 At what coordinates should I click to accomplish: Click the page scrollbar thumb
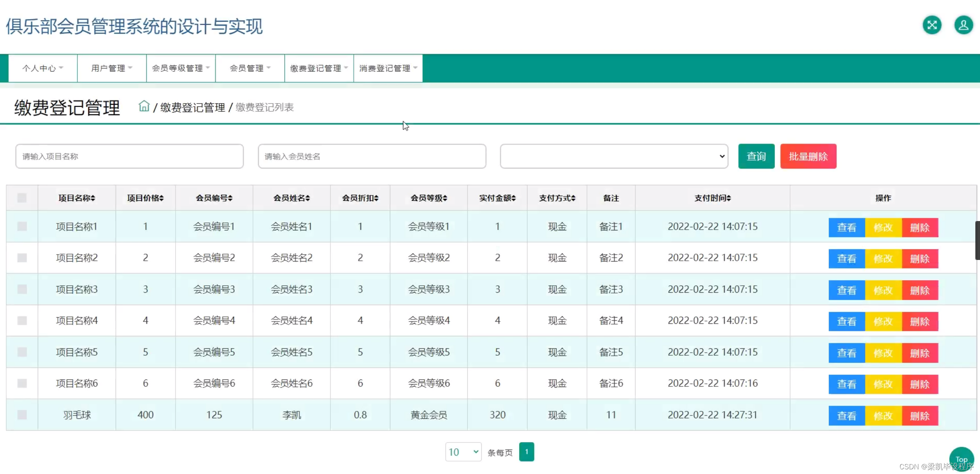(x=977, y=240)
